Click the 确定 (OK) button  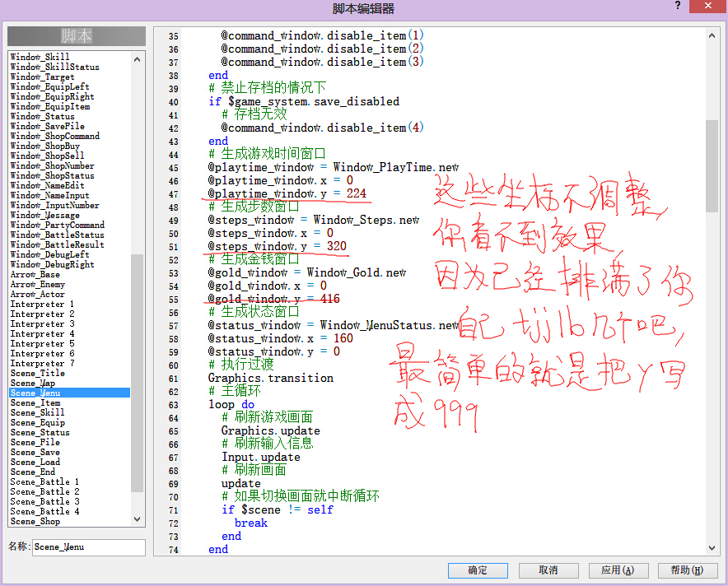click(478, 570)
